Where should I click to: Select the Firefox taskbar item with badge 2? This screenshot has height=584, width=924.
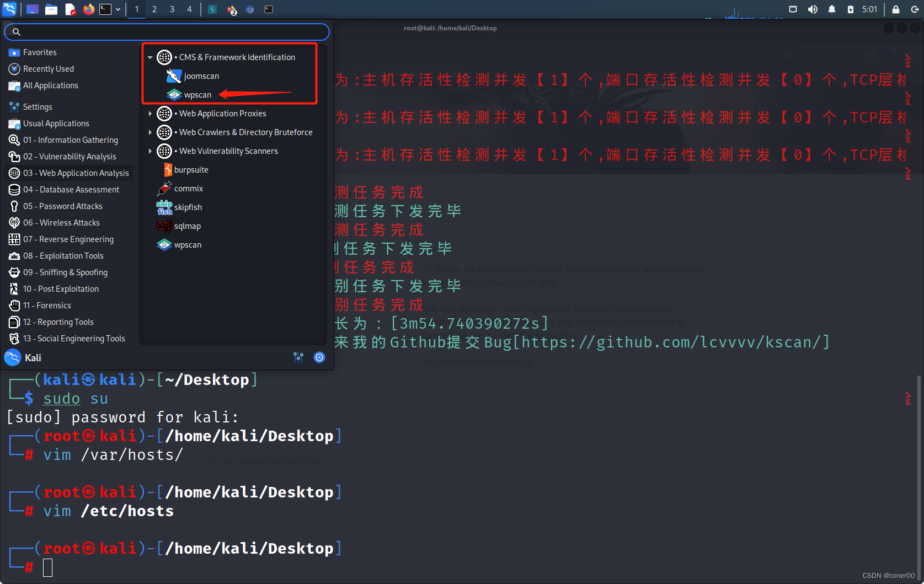point(232,9)
